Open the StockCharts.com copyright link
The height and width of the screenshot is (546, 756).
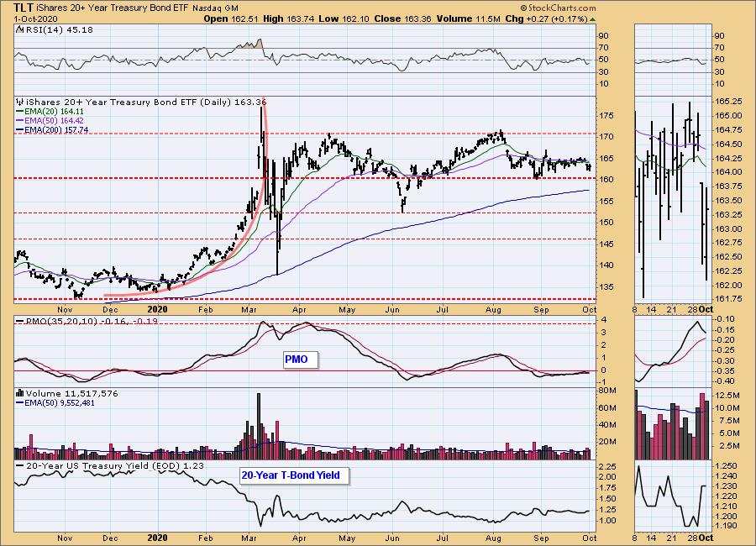[x=558, y=8]
